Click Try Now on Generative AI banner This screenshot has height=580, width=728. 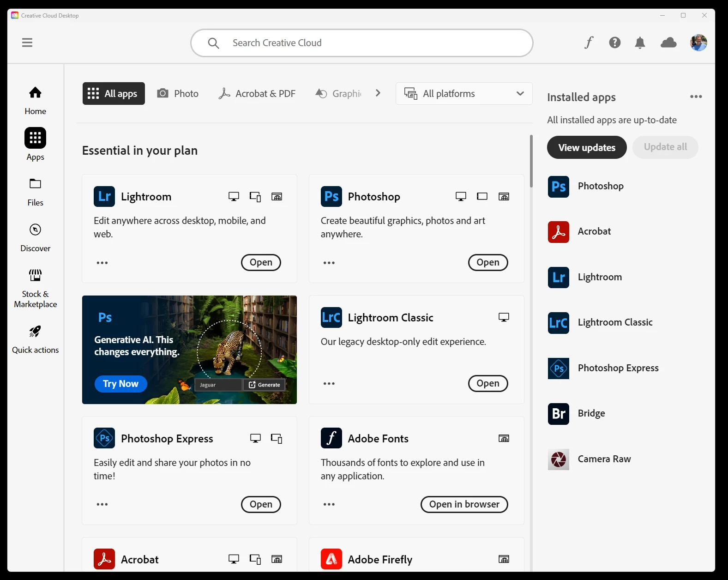tap(120, 384)
